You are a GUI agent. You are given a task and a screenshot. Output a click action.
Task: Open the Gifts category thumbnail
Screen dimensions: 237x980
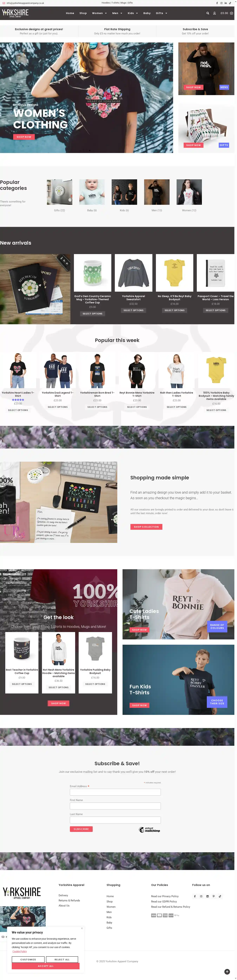(59, 192)
